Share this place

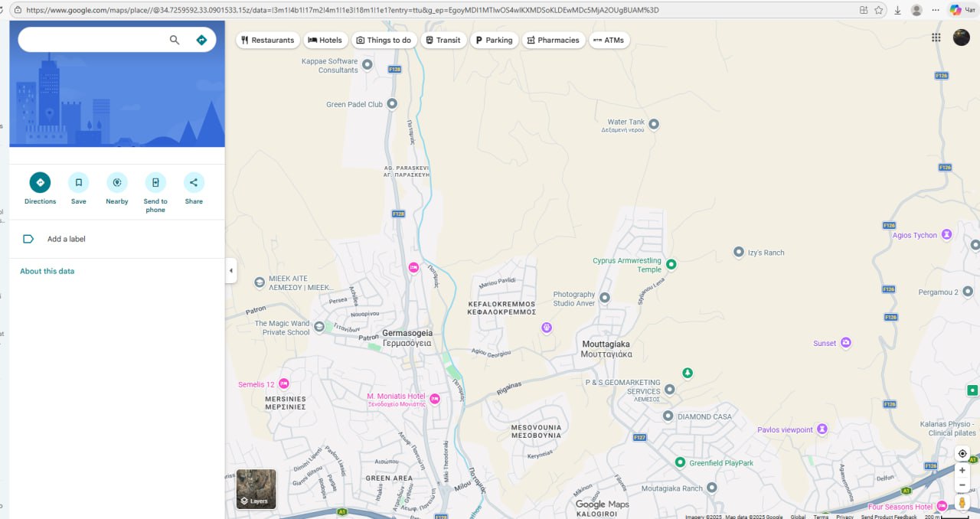[194, 183]
